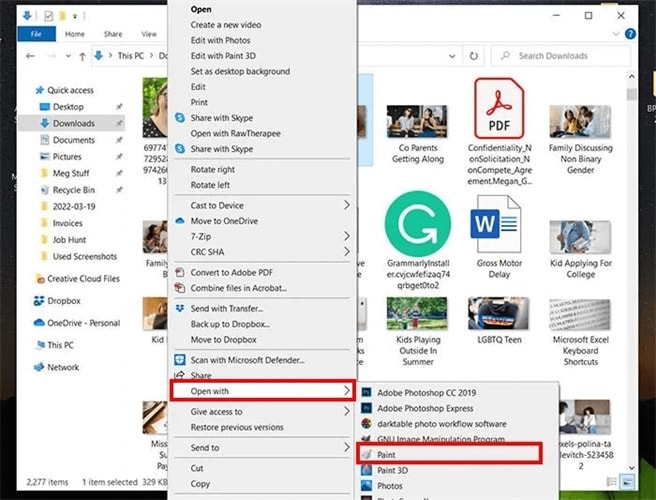The width and height of the screenshot is (656, 500).
Task: Click the Search Downloads field
Action: (x=561, y=56)
